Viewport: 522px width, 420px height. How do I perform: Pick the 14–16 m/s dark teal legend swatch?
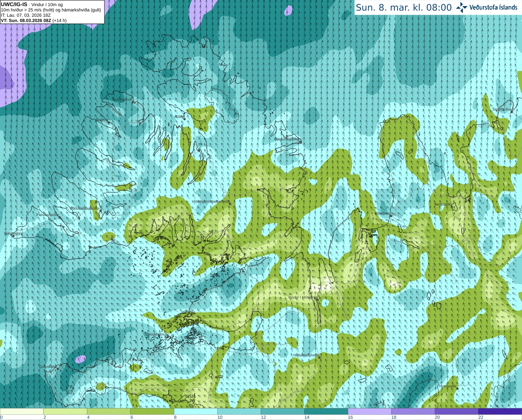tap(326, 411)
